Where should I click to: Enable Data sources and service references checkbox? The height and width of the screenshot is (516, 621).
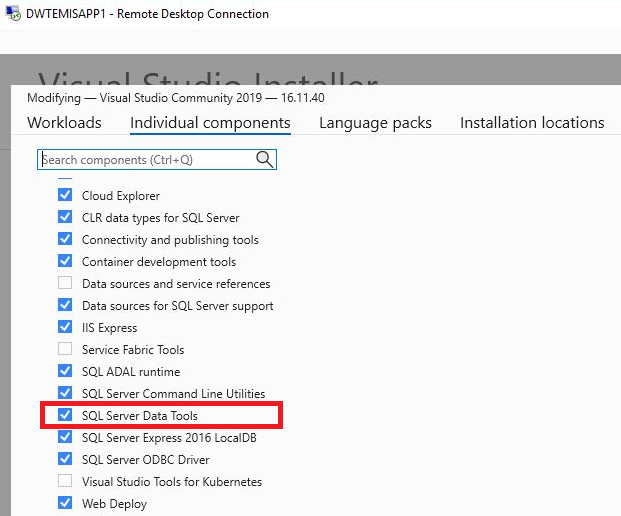point(65,283)
